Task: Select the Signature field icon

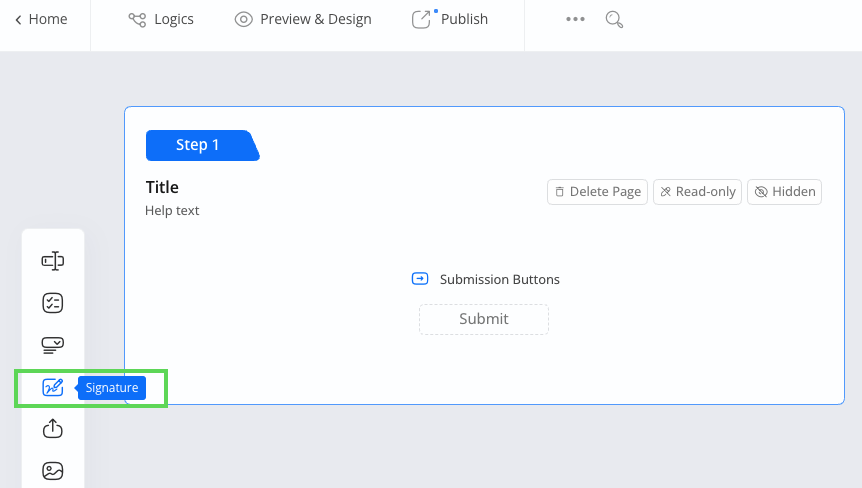Action: pyautogui.click(x=53, y=388)
